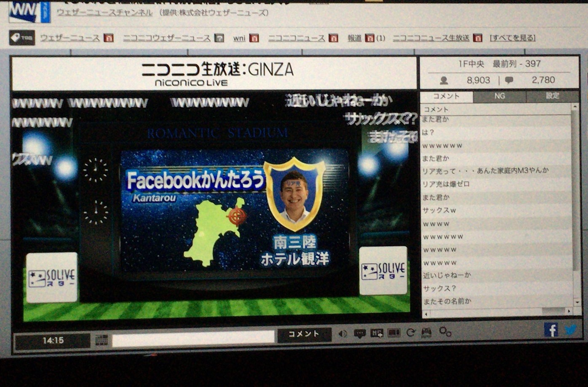The height and width of the screenshot is (387, 588).
Task: Click the コメント submit button
Action: pos(304,334)
